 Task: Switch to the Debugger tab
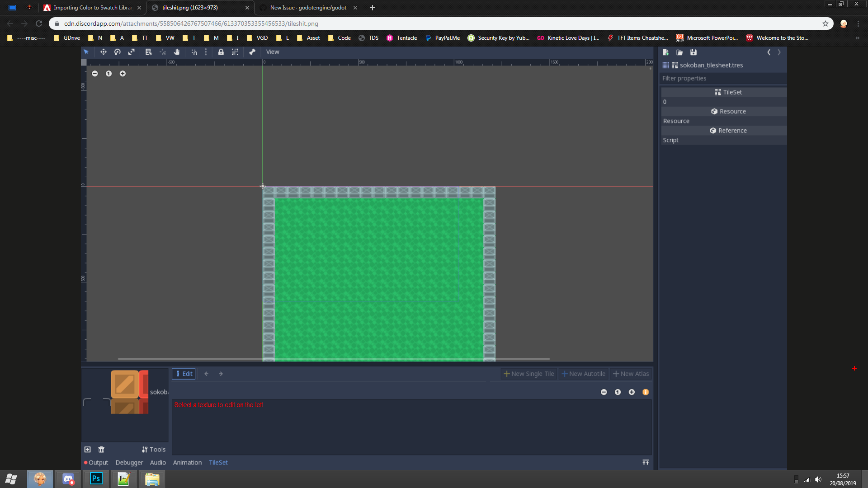click(129, 462)
